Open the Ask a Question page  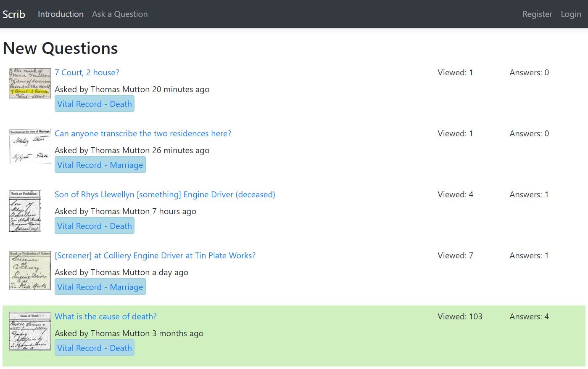(120, 14)
